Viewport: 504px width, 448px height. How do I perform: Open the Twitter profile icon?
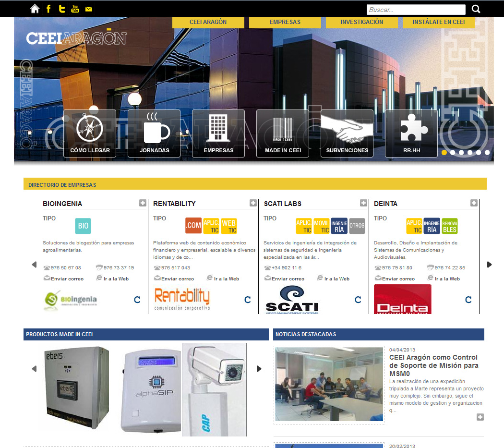(62, 9)
